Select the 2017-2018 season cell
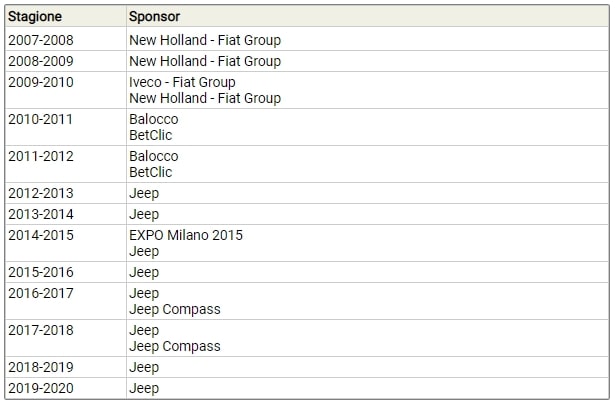This screenshot has width=616, height=404. point(66,338)
